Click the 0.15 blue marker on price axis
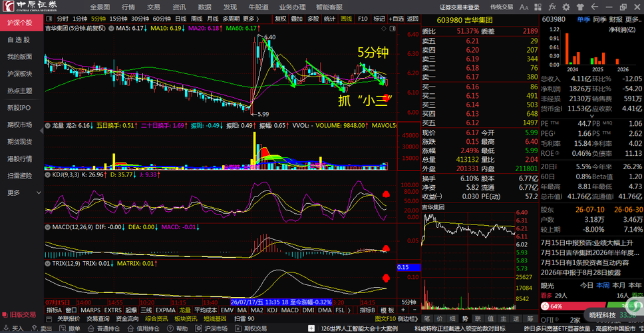Viewport: 644px width, 333px height. (x=409, y=267)
